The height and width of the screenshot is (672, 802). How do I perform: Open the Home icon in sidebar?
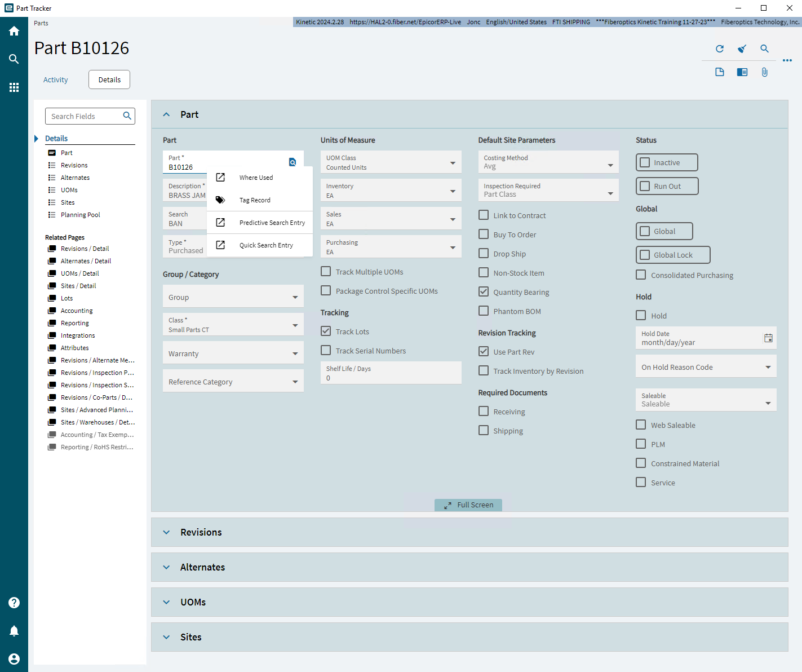pos(14,31)
